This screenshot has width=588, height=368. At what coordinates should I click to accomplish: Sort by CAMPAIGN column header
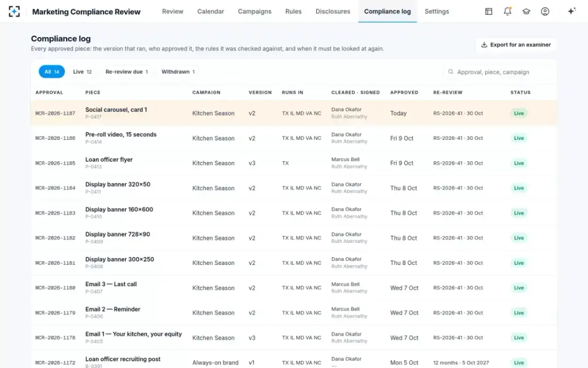tap(206, 92)
